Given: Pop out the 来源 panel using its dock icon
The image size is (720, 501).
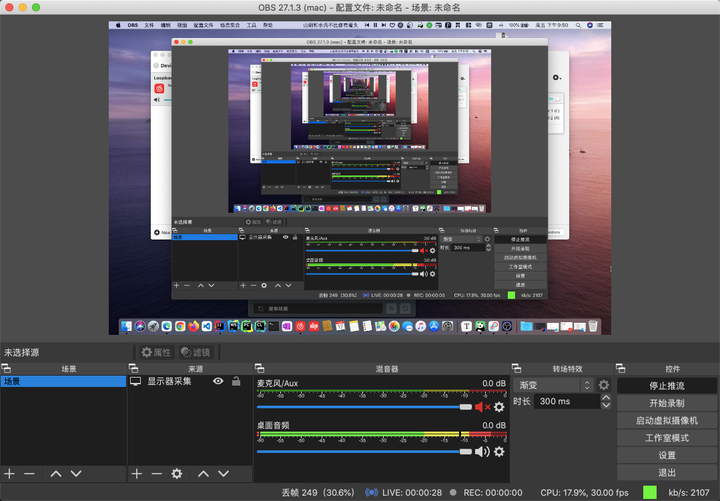Looking at the screenshot, I should [133, 368].
